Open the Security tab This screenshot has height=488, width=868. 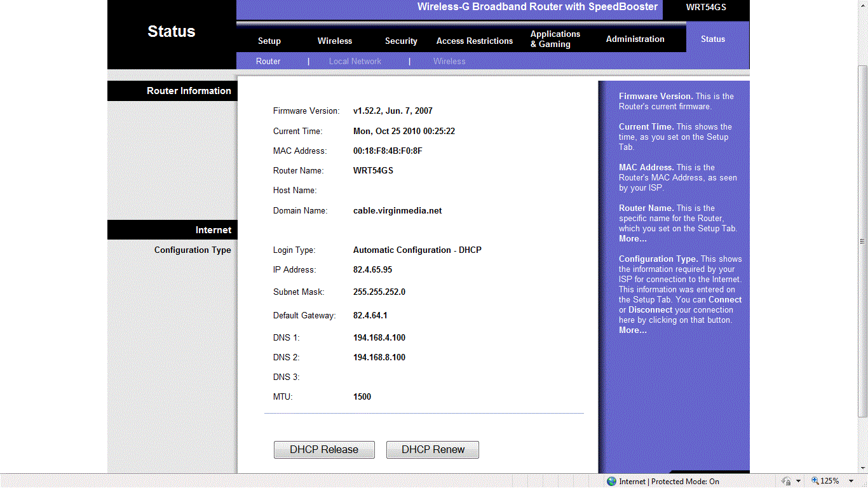pyautogui.click(x=401, y=40)
